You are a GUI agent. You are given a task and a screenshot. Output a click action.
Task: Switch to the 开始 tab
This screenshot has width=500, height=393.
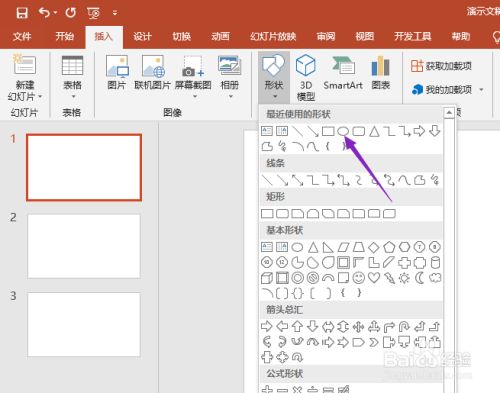[64, 36]
